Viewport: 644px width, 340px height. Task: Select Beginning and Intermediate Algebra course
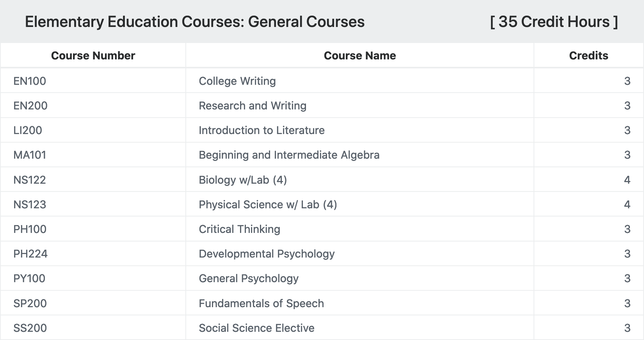pos(289,155)
